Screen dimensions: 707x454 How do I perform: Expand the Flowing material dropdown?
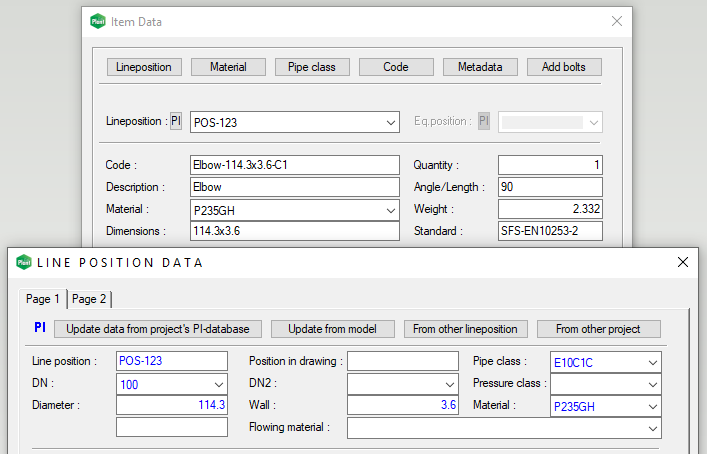coord(652,428)
